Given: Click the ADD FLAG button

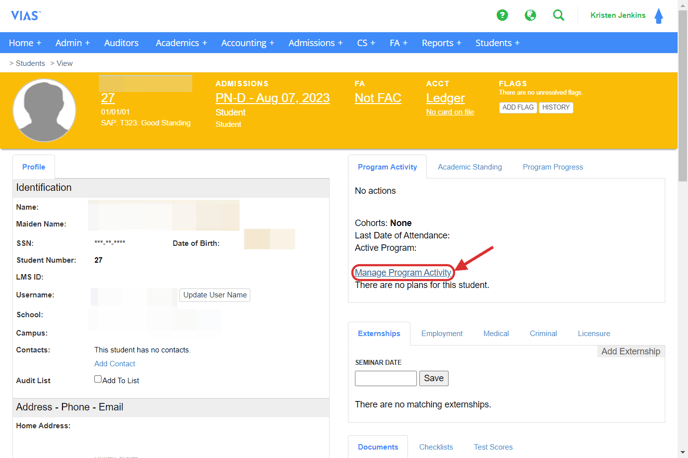Looking at the screenshot, I should [x=517, y=107].
